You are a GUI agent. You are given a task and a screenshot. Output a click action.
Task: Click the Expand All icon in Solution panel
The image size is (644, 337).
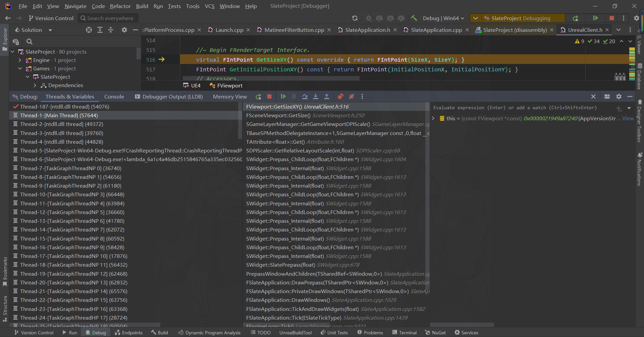click(x=100, y=30)
